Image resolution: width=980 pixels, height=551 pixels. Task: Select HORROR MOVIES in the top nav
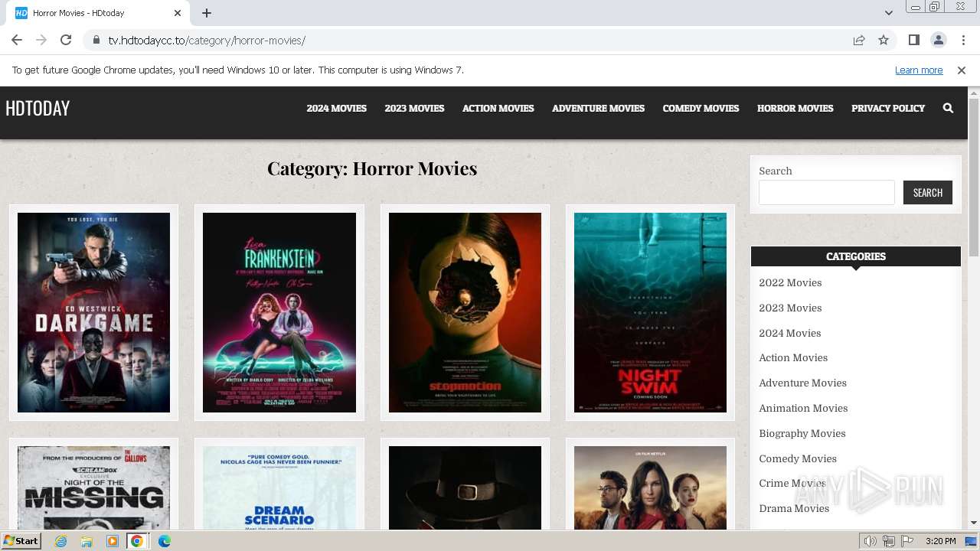[x=795, y=109]
